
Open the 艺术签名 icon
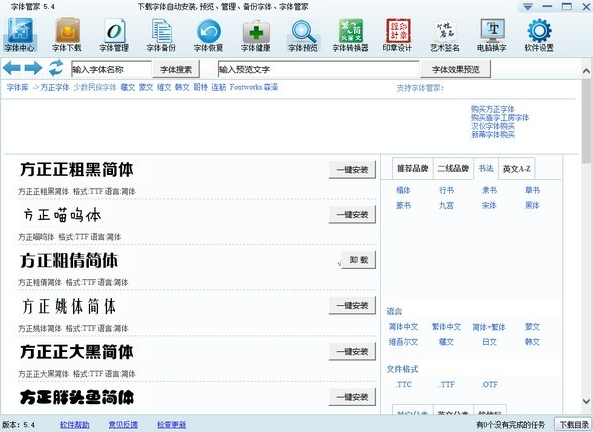445,35
